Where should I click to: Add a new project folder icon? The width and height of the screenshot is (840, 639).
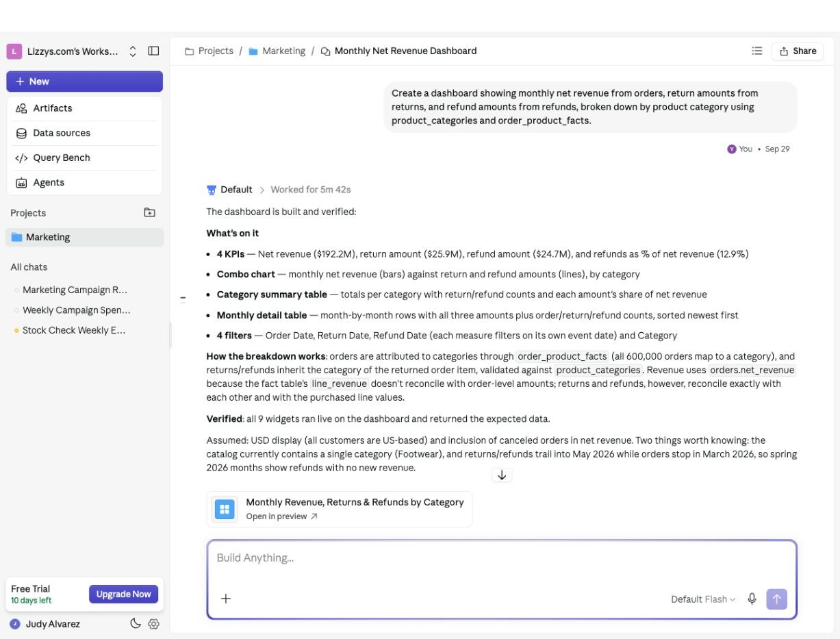coord(149,212)
